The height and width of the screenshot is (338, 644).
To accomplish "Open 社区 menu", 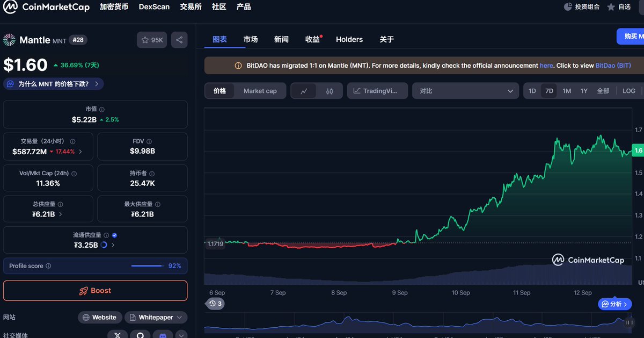I will click(219, 7).
